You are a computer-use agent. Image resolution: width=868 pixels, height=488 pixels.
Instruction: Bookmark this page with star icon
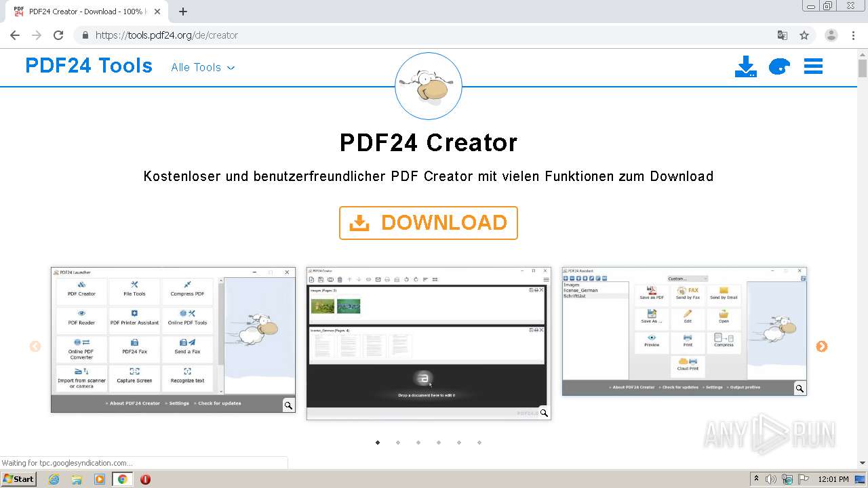tap(804, 35)
